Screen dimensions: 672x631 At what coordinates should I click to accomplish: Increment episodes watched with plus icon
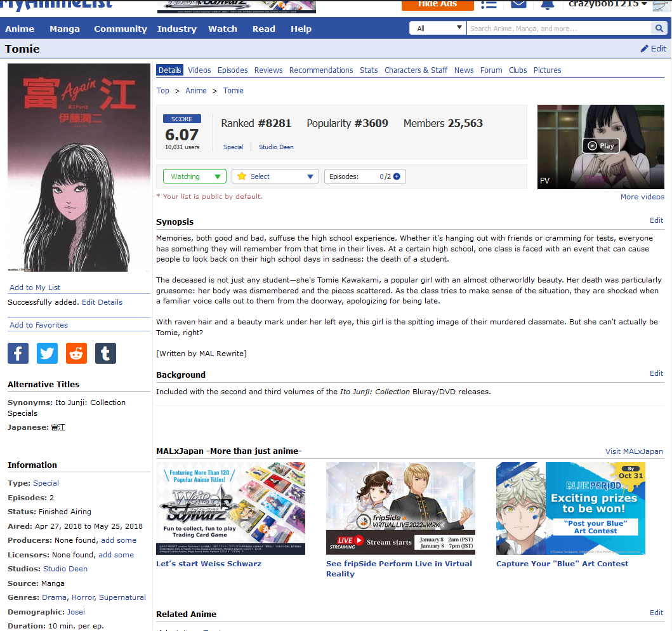[x=397, y=176]
